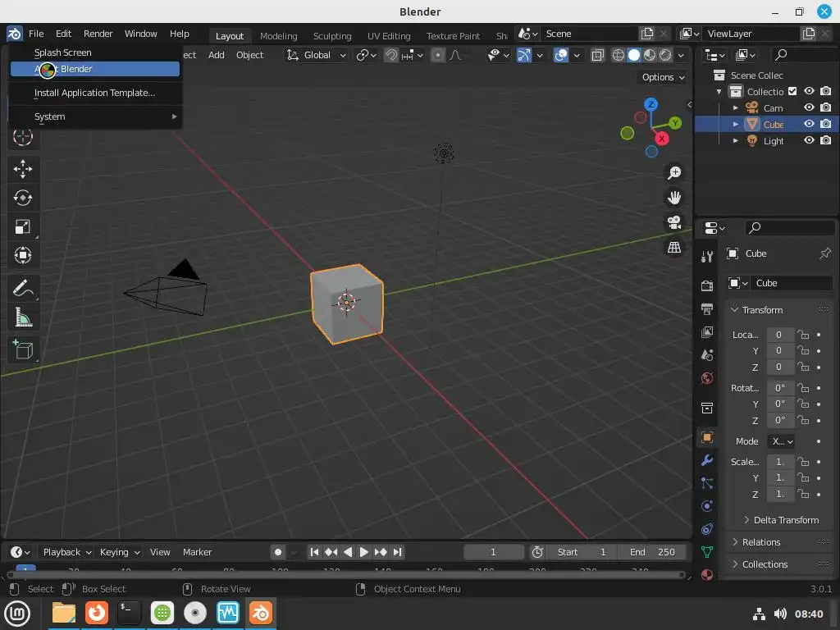Disable Light in renders
This screenshot has height=630, width=840.
tap(826, 140)
